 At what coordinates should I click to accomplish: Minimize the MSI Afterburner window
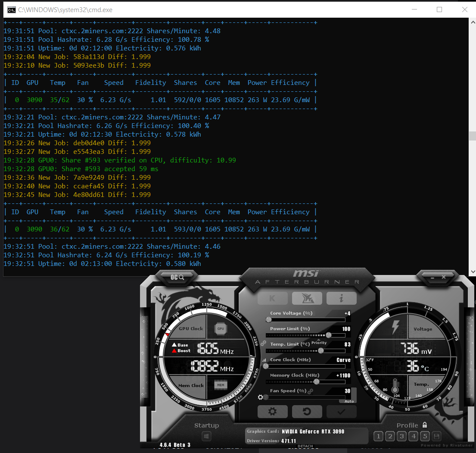point(432,278)
